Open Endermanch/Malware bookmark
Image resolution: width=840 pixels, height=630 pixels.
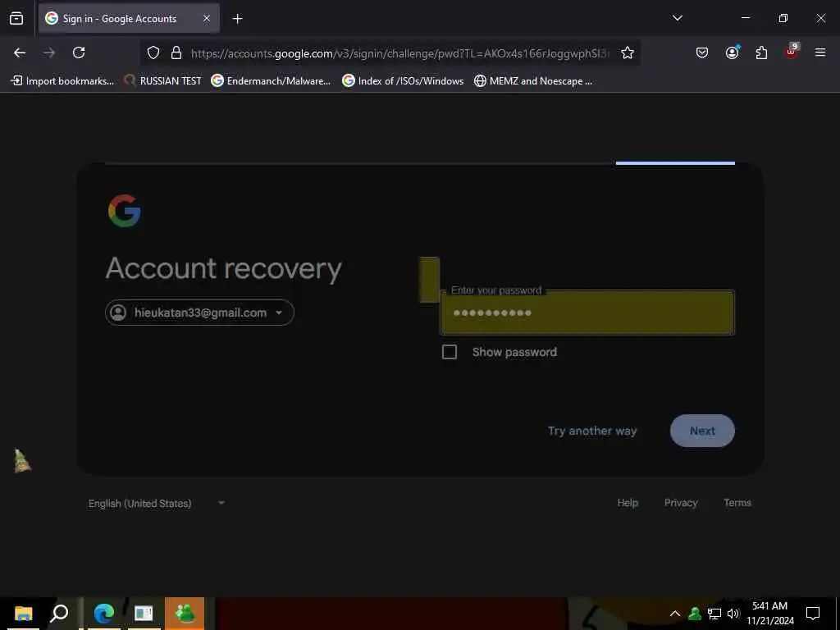271,81
